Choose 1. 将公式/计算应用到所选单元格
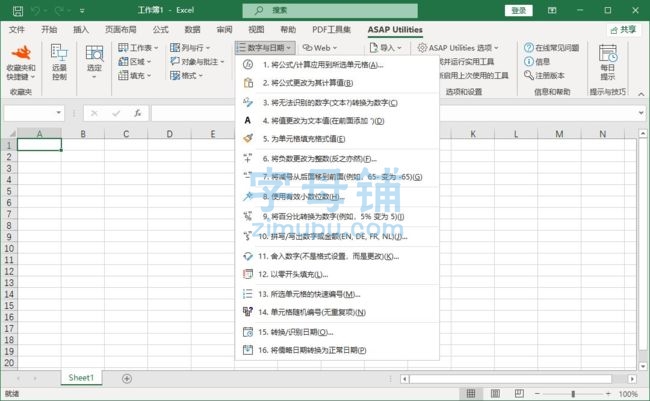This screenshot has height=401, width=650. pyautogui.click(x=337, y=65)
